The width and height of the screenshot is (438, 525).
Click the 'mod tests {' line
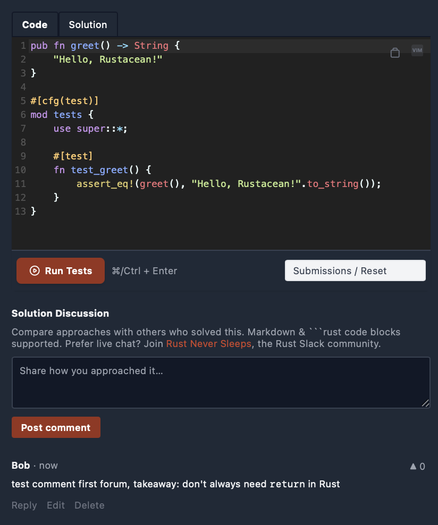pos(62,115)
